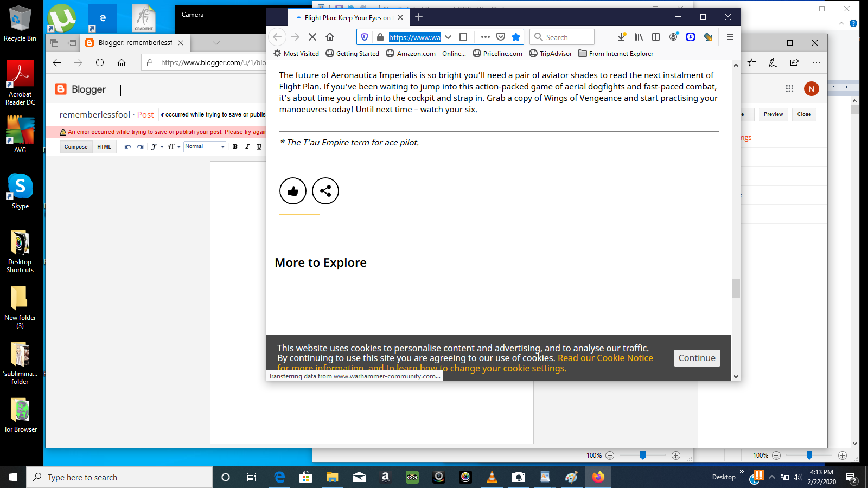
Task: Select Compose mode in Blogger editor
Action: tap(76, 146)
